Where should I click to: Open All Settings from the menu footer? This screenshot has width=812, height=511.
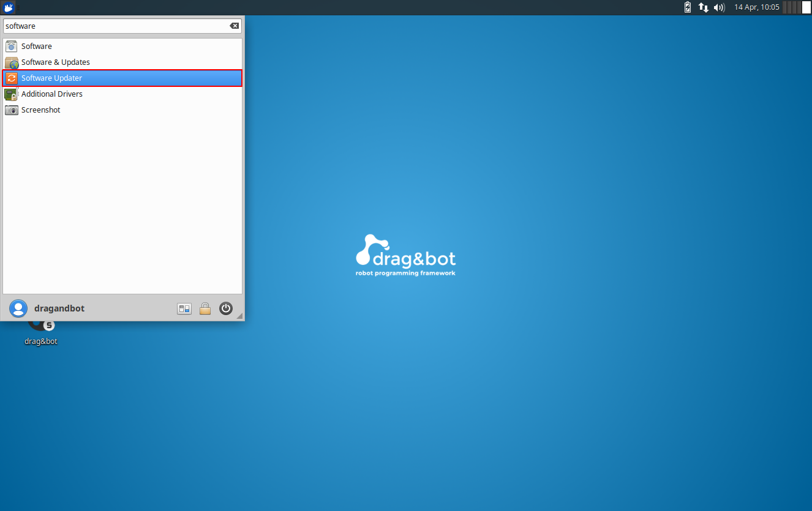pos(184,308)
